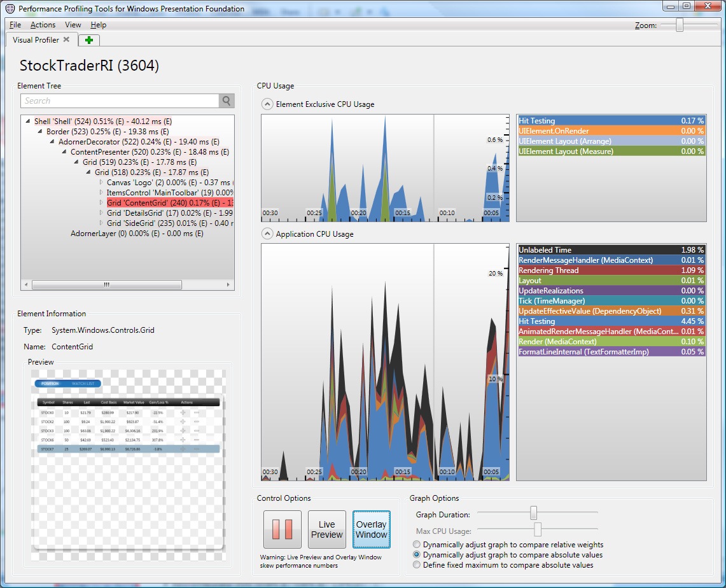
Task: Select define fixed maximum radio option
Action: [417, 565]
